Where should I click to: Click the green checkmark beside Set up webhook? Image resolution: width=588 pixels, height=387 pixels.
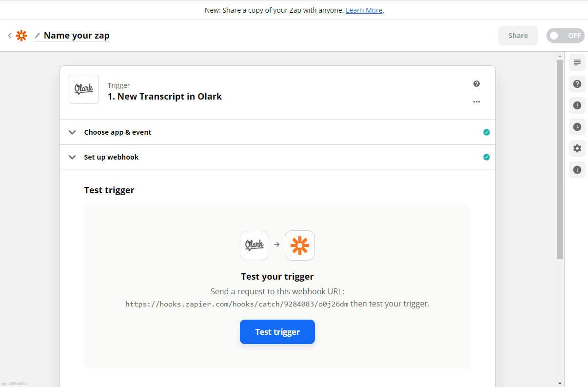[486, 157]
